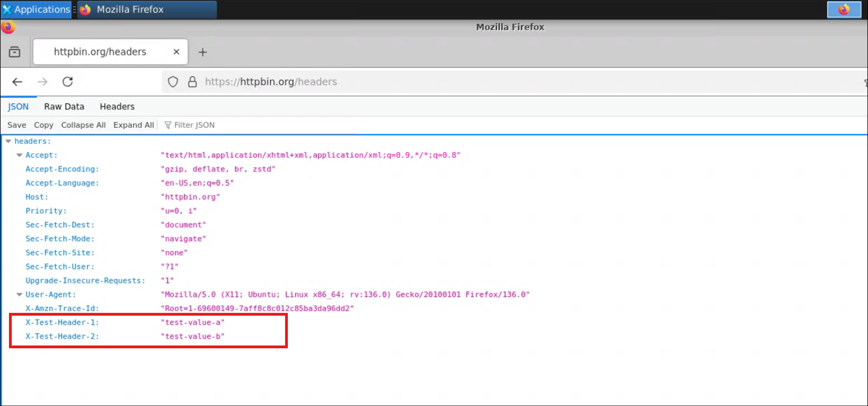Select the Sec-Fetch-User key
Screen dimensions: 868x406
tap(60, 267)
